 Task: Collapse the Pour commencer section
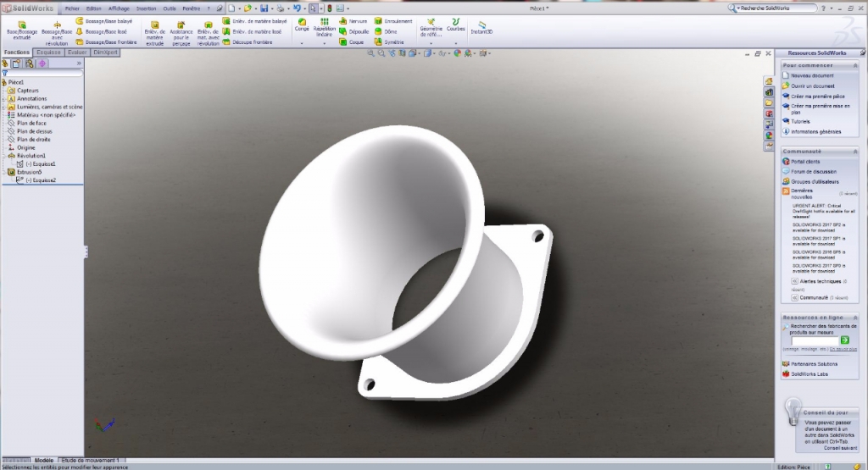854,65
